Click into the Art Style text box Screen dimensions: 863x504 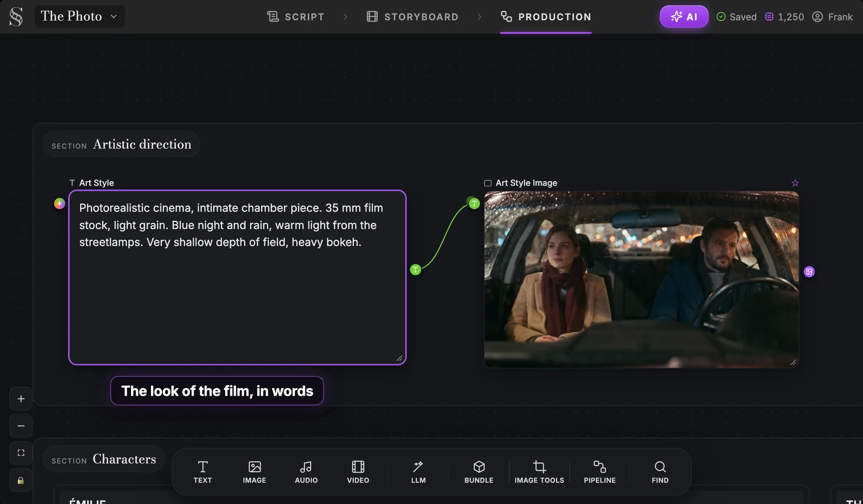237,277
